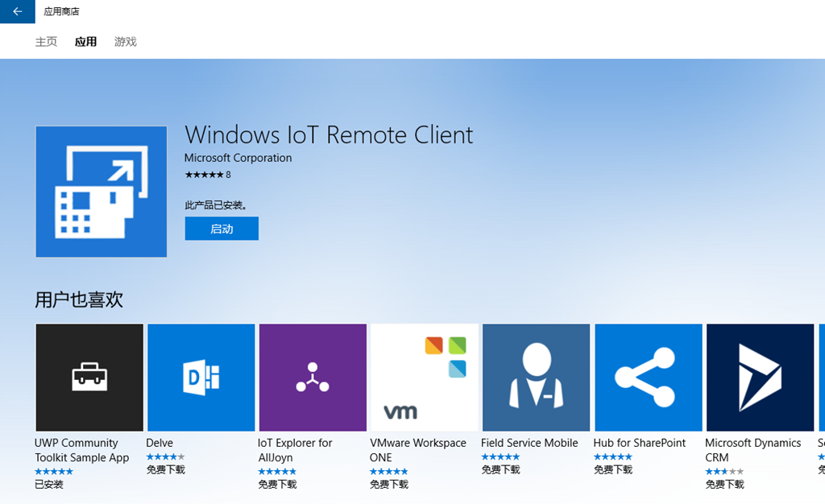825x504 pixels.
Task: Click 免费下载 under VMware Workspace ONE
Action: coord(389,485)
